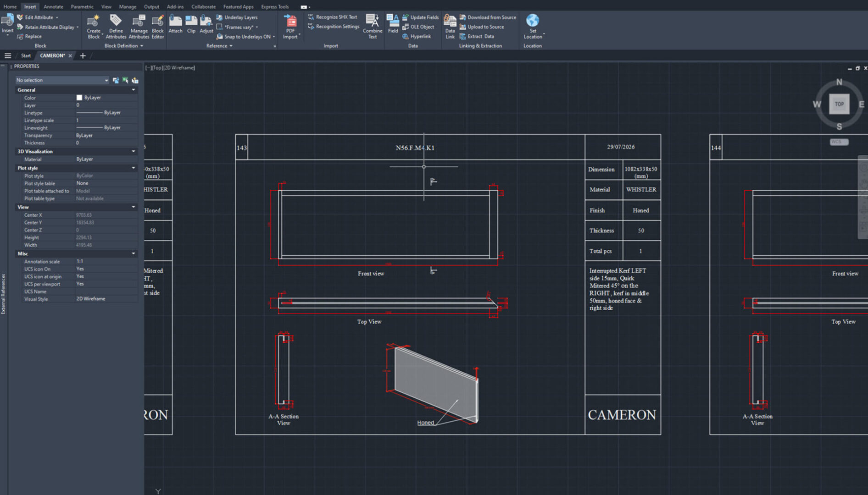Click the Attach reference tool
Screen dimensions: 868x495
[x=175, y=24]
